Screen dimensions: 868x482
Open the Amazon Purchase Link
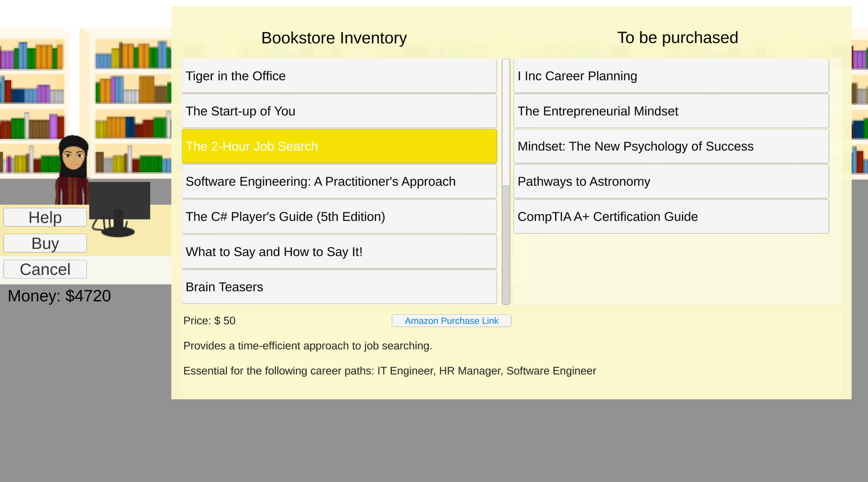(451, 321)
